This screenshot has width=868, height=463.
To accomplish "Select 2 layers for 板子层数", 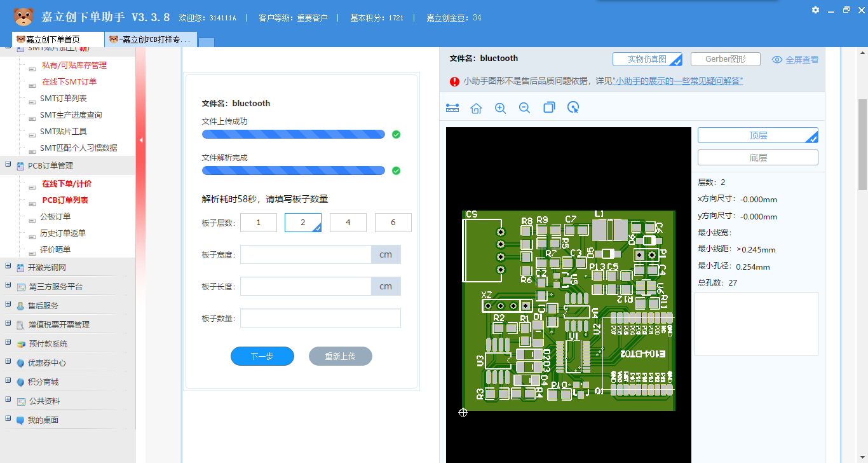I will pos(303,223).
